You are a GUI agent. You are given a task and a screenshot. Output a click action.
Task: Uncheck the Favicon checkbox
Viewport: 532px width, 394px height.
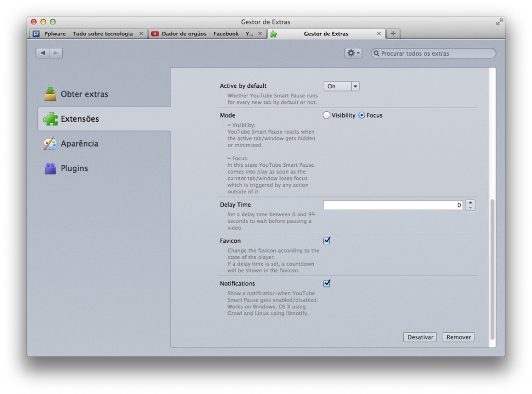pyautogui.click(x=327, y=241)
